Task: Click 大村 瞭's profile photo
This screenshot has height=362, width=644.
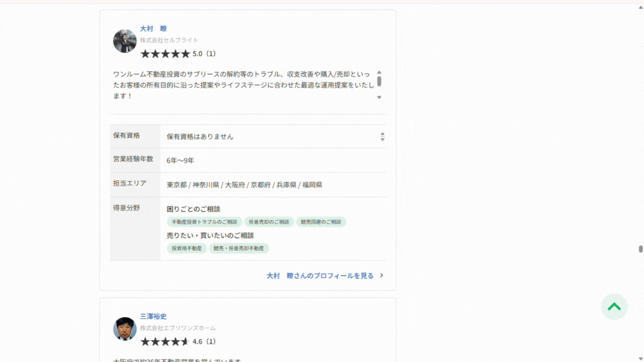Action: (x=124, y=40)
